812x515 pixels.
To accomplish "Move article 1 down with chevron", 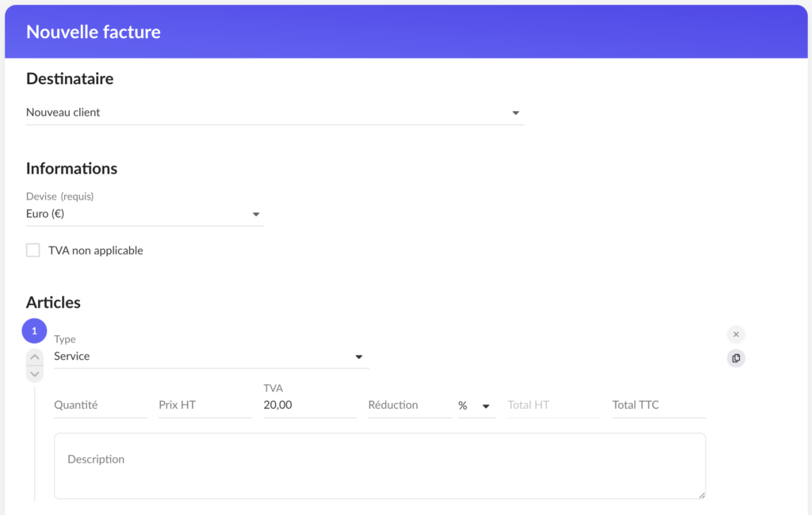I will (x=35, y=374).
